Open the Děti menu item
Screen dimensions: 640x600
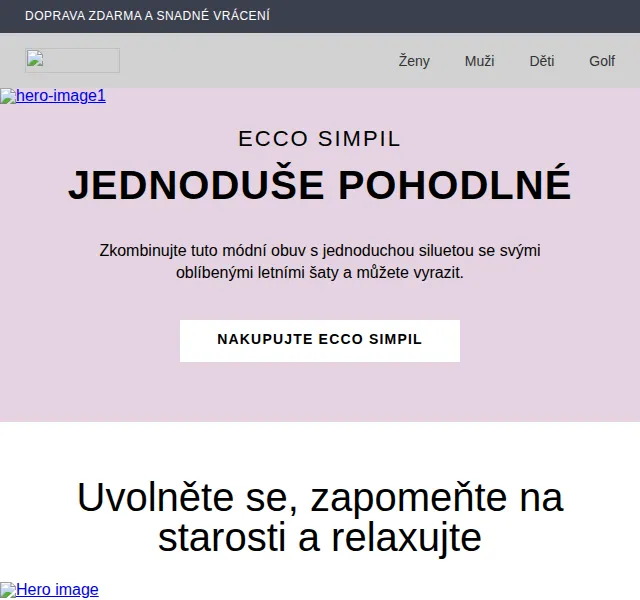542,61
